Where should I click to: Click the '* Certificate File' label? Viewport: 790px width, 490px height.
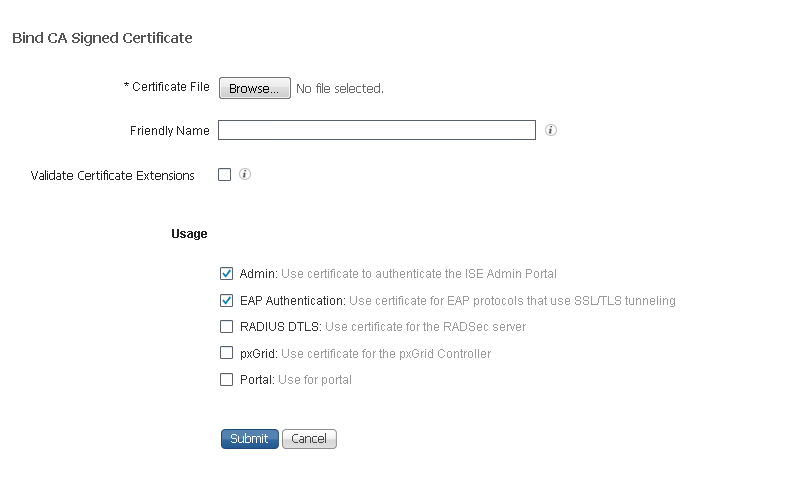pos(167,87)
